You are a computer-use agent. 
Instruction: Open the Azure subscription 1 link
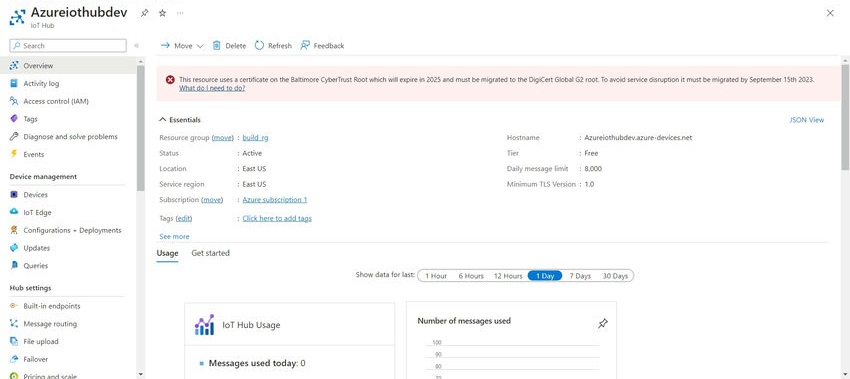click(275, 200)
